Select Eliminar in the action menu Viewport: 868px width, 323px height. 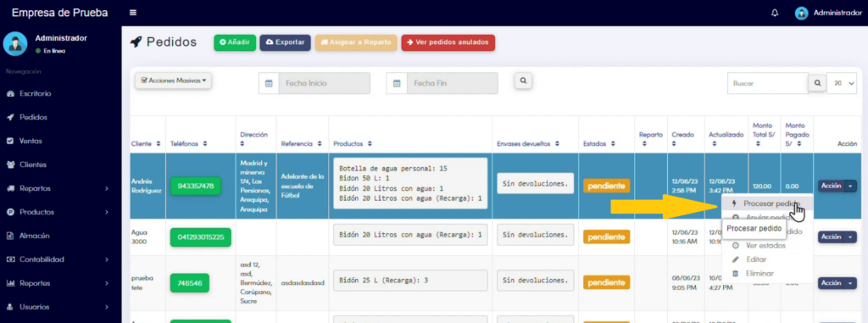(759, 273)
